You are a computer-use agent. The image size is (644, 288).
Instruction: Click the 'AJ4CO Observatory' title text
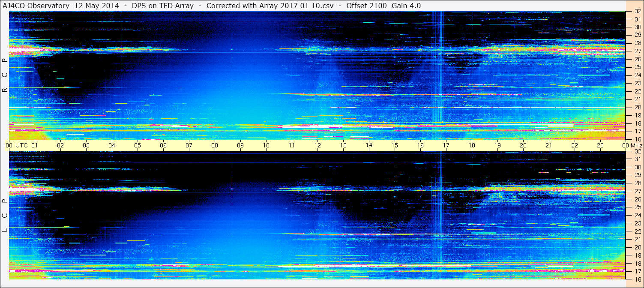coord(36,6)
